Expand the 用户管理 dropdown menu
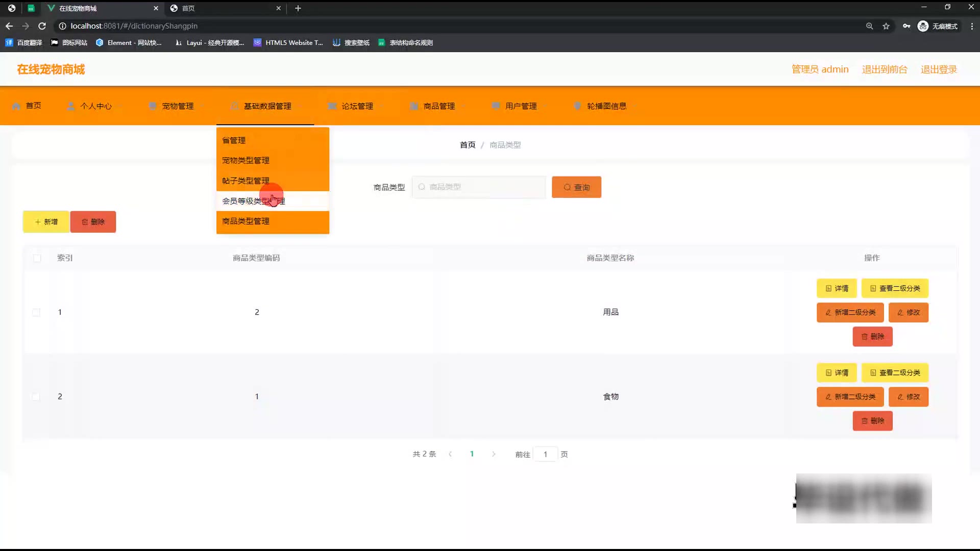The height and width of the screenshot is (551, 980). [x=521, y=106]
